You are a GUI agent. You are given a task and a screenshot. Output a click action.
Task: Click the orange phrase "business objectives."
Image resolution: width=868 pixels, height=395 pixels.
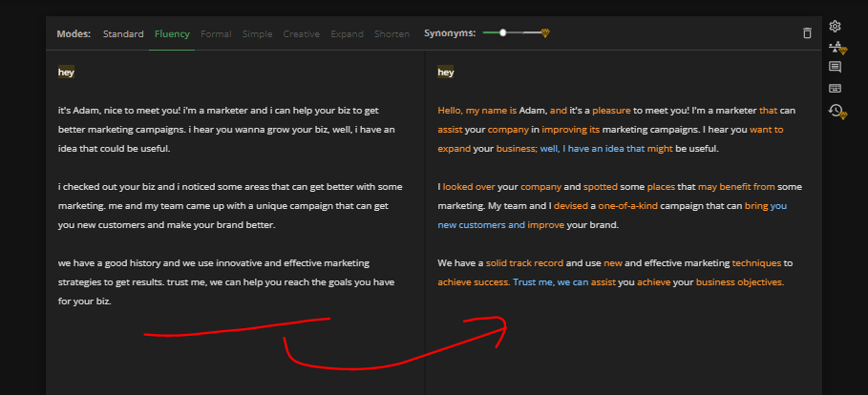[740, 282]
